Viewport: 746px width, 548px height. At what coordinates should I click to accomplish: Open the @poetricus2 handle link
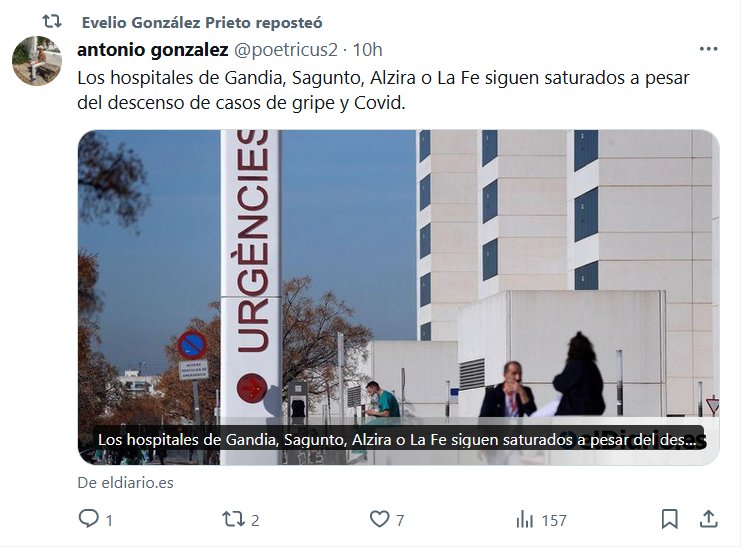tap(286, 50)
